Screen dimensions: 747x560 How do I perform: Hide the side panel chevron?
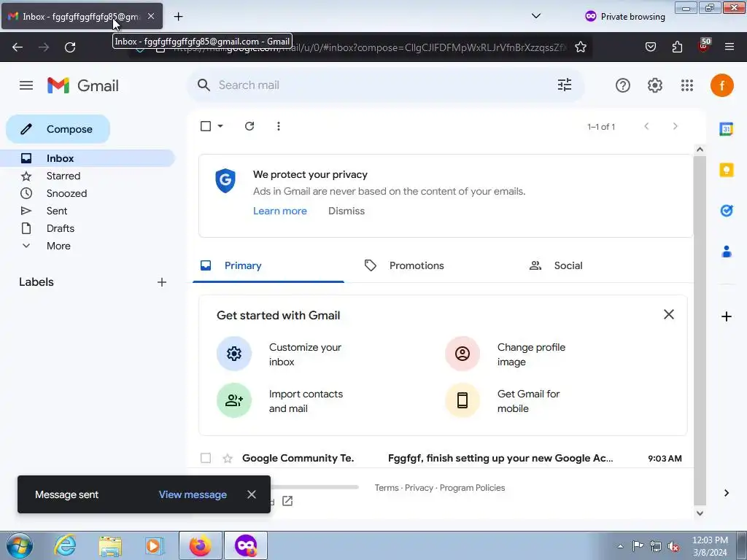pyautogui.click(x=726, y=493)
